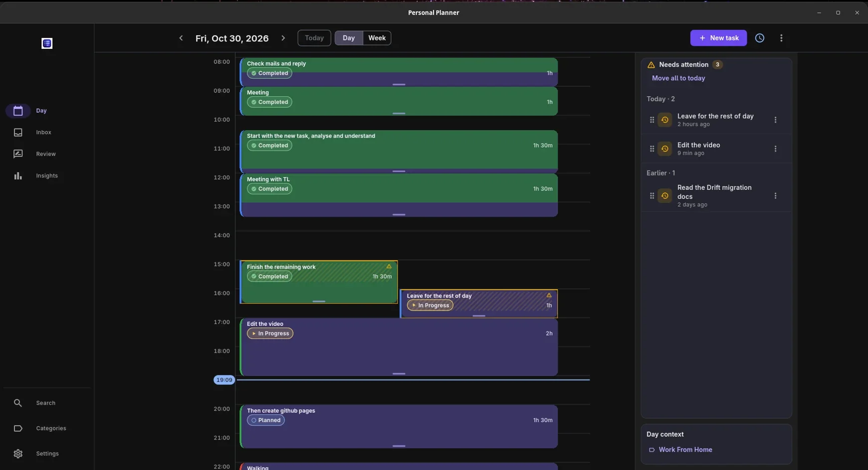This screenshot has height=470, width=868.
Task: Click resize handle of Then create github pages block
Action: tap(399, 446)
